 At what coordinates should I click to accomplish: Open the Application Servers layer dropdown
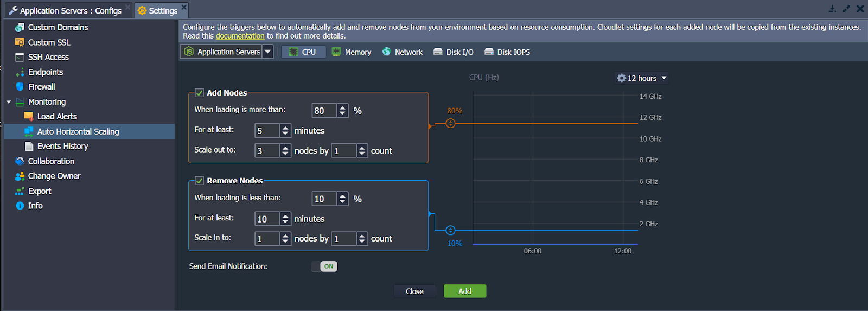[x=267, y=52]
